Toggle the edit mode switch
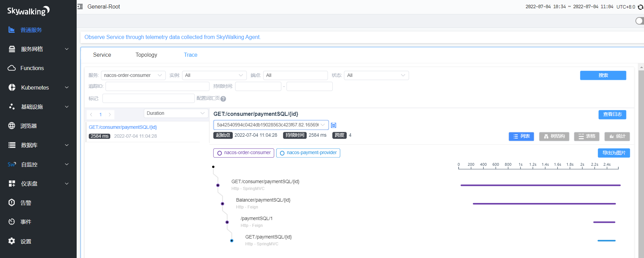Viewport: 644px width, 258px height. point(639,21)
